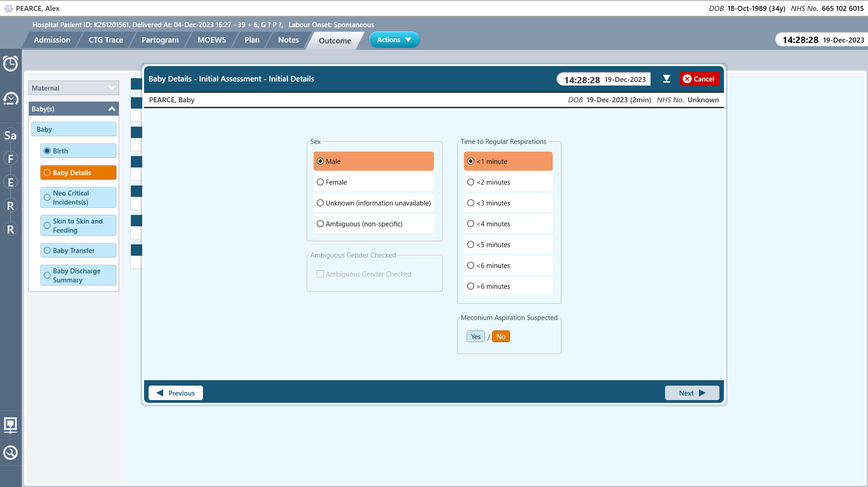Image resolution: width=868 pixels, height=487 pixels.
Task: Tick Ambiguous Gender Checked checkbox
Action: click(x=320, y=274)
